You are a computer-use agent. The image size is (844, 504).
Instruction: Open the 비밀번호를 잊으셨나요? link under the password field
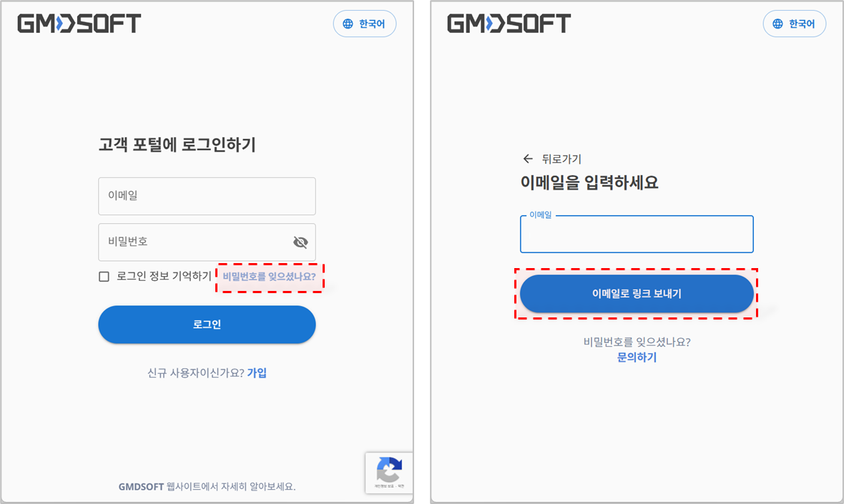[x=269, y=277]
